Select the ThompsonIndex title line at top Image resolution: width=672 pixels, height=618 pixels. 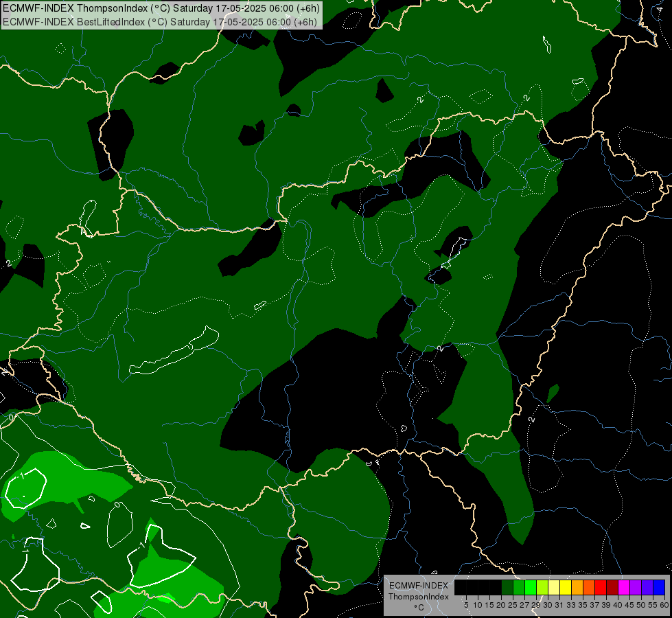tap(161, 8)
